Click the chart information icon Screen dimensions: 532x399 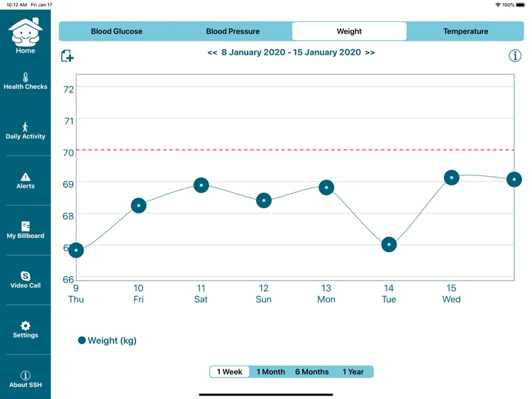click(516, 56)
